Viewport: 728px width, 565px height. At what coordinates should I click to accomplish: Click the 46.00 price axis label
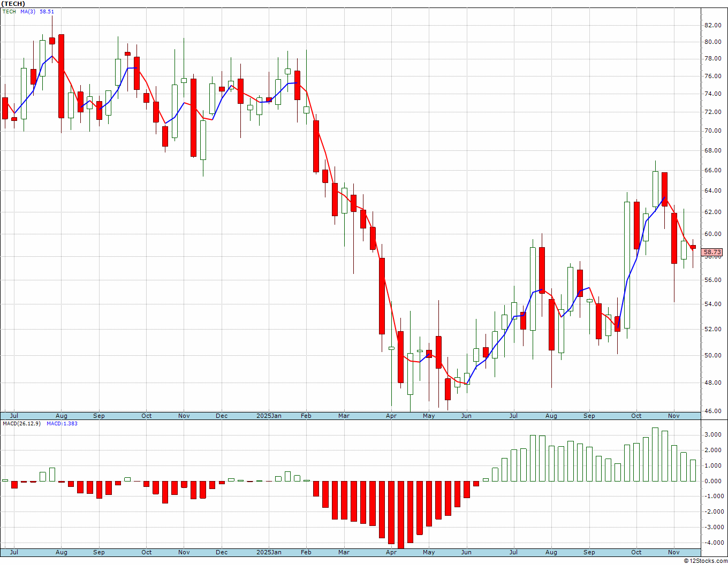point(712,411)
